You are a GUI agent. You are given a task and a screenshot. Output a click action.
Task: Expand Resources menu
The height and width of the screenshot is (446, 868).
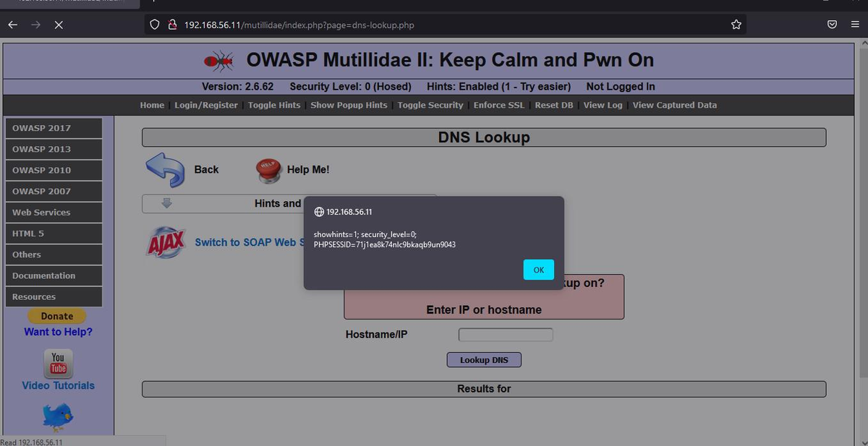pos(54,296)
